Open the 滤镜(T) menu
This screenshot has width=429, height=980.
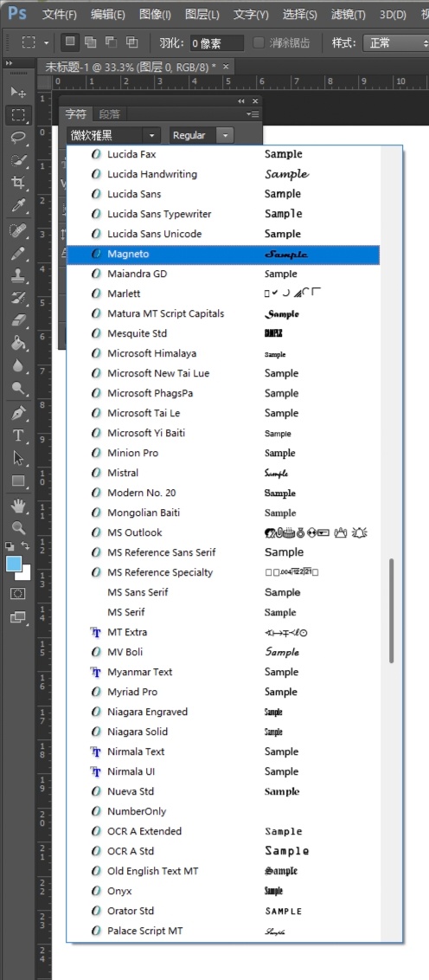click(x=348, y=15)
